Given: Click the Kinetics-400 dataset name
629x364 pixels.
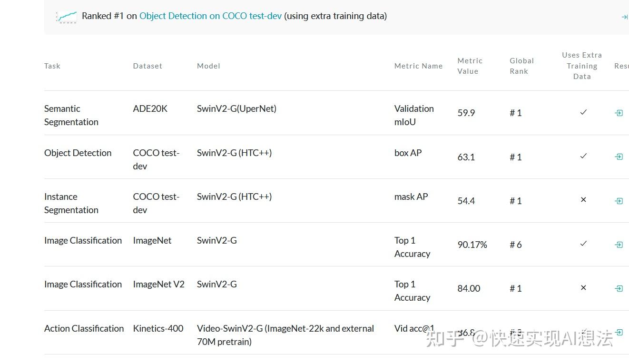Looking at the screenshot, I should (158, 328).
